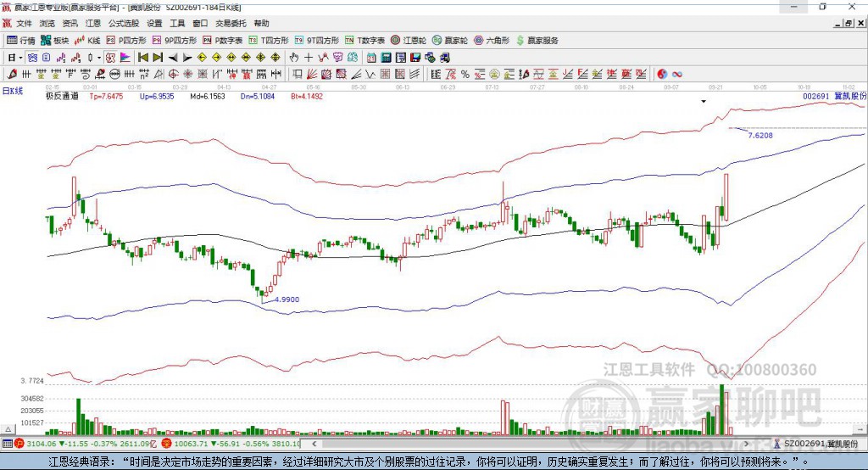Click the 7.6208 price level label
This screenshot has height=470, width=868.
click(760, 135)
